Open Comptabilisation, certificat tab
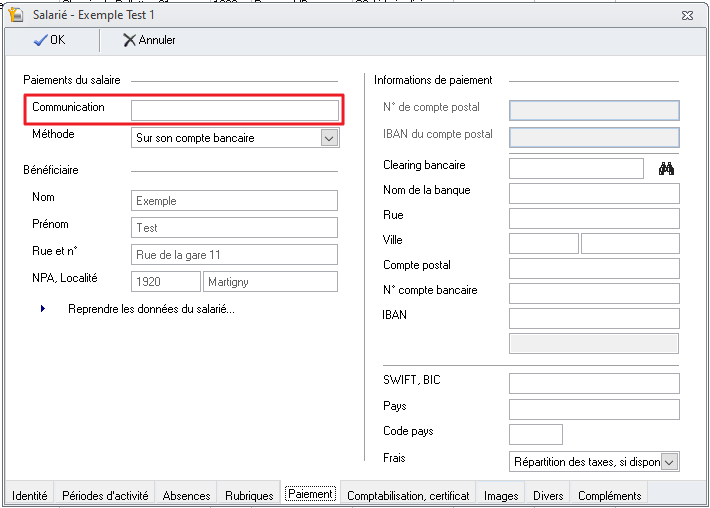The width and height of the screenshot is (710, 508). point(408,495)
